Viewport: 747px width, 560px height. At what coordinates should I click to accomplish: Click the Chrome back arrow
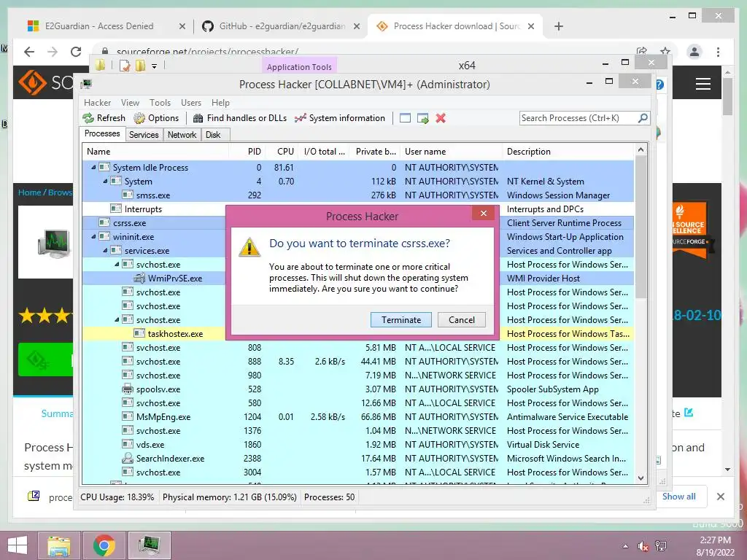[x=29, y=52]
